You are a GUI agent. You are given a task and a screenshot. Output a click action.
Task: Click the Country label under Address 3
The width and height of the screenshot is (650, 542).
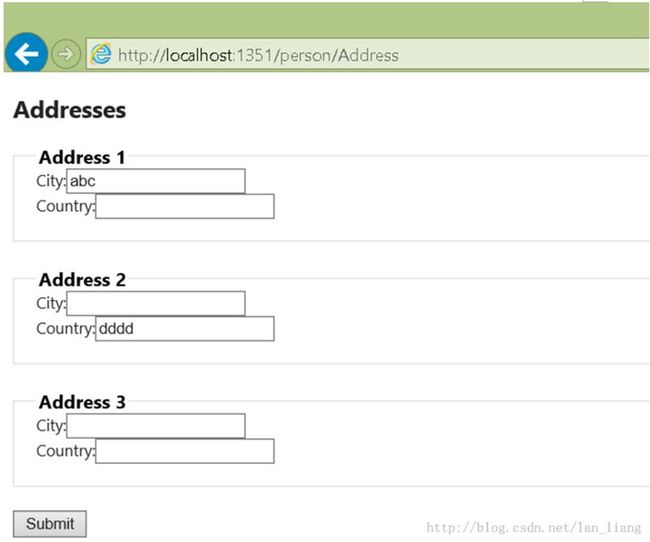point(65,451)
